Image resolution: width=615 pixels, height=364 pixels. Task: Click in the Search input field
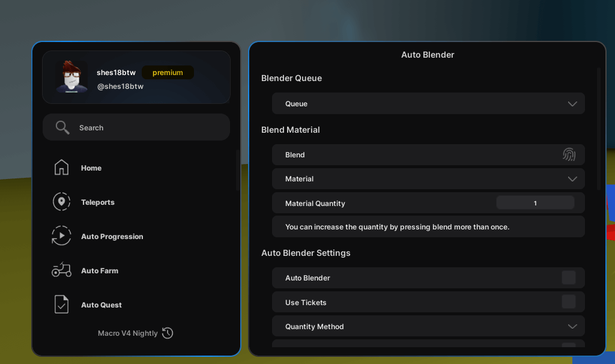click(x=136, y=127)
